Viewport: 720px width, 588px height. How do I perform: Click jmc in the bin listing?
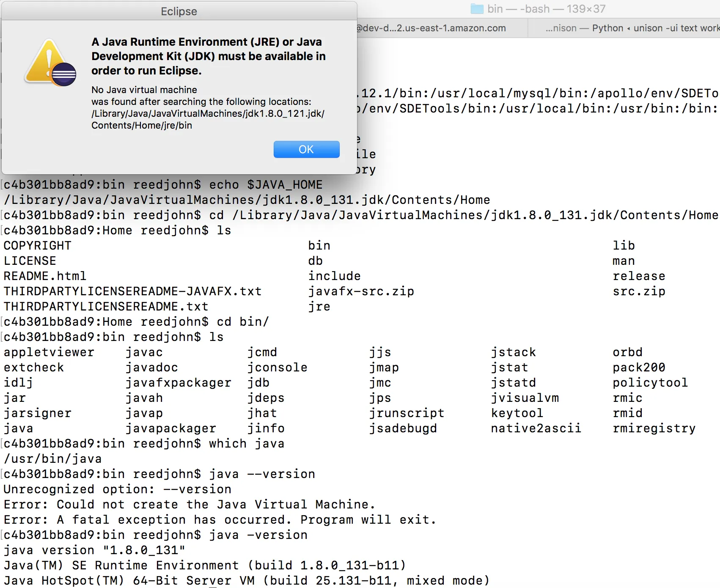[x=380, y=383]
